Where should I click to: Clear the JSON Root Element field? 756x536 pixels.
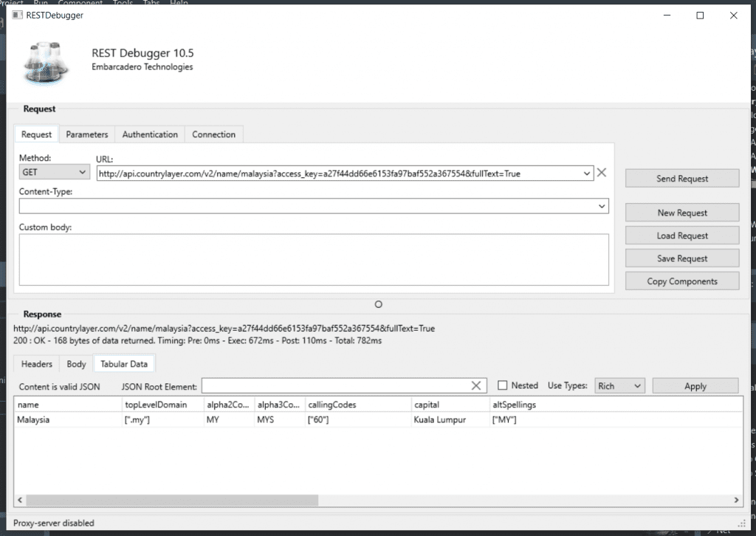(476, 385)
